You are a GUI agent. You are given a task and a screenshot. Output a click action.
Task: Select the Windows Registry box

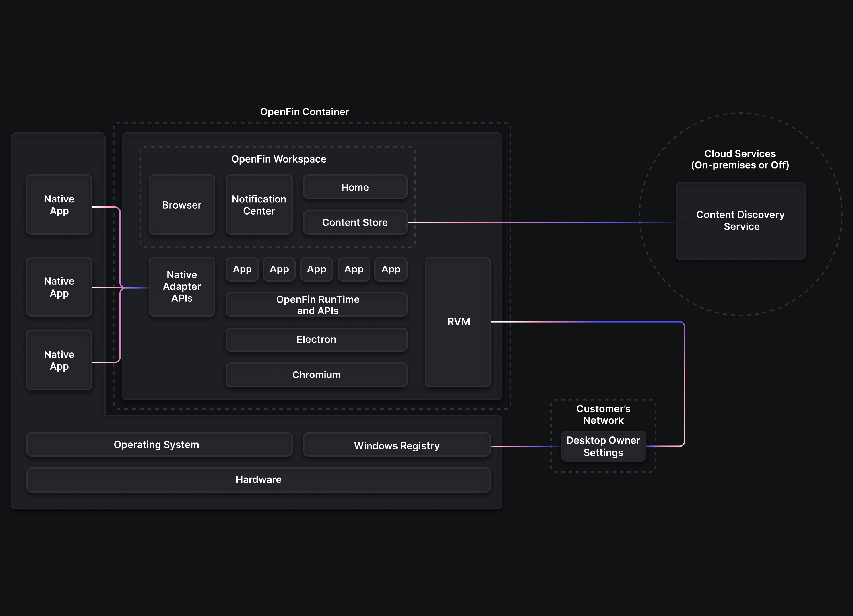[x=397, y=445]
